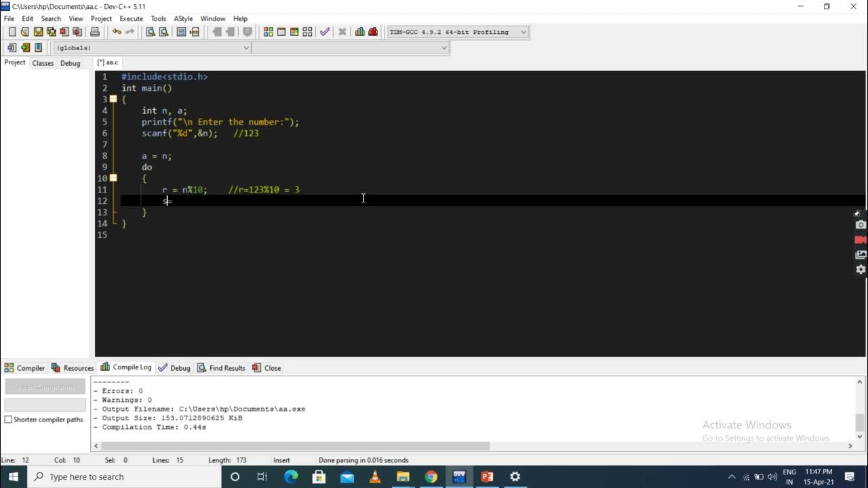Close the bottom panel via Close tab
The height and width of the screenshot is (488, 868).
click(267, 368)
